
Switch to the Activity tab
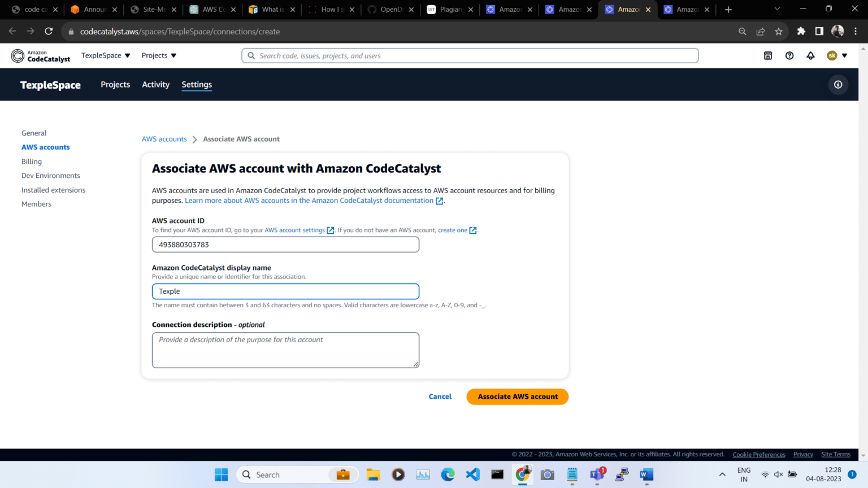point(155,84)
